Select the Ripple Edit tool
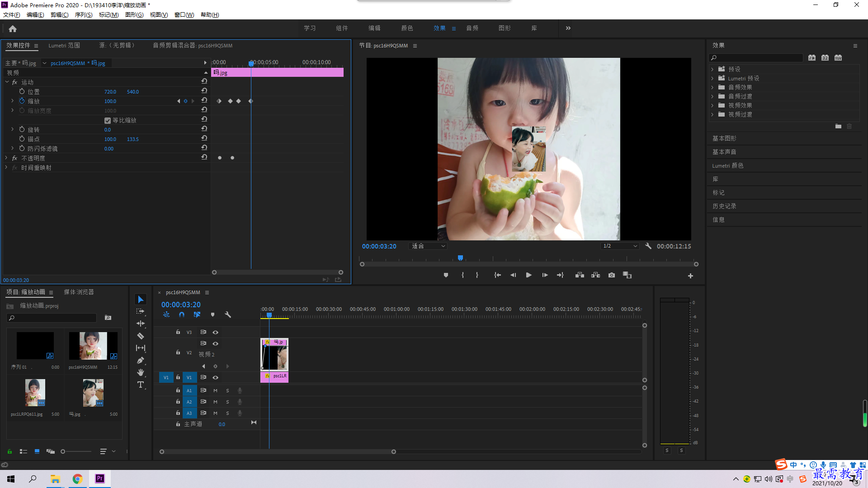 [x=141, y=324]
